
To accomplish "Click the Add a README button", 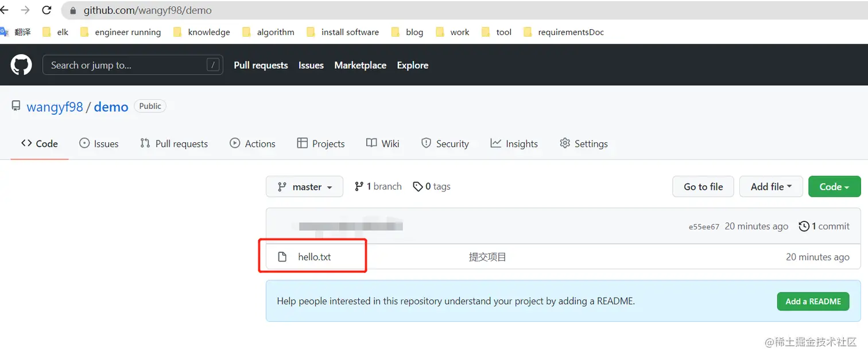I will [x=812, y=301].
